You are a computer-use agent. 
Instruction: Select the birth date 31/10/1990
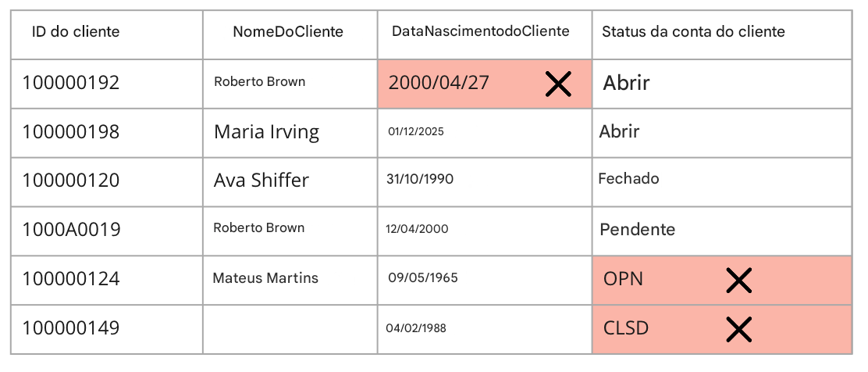[420, 179]
